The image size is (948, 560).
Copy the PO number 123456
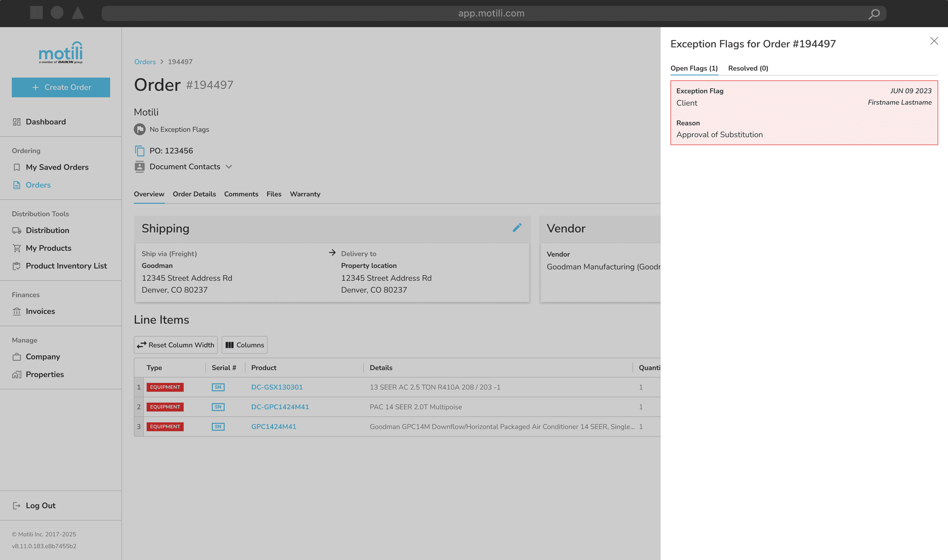pyautogui.click(x=140, y=150)
